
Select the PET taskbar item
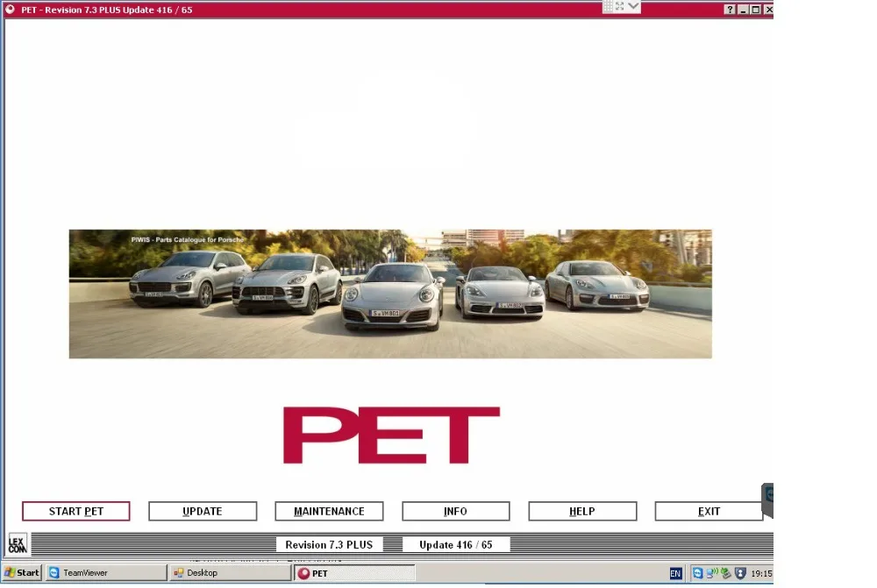[354, 573]
